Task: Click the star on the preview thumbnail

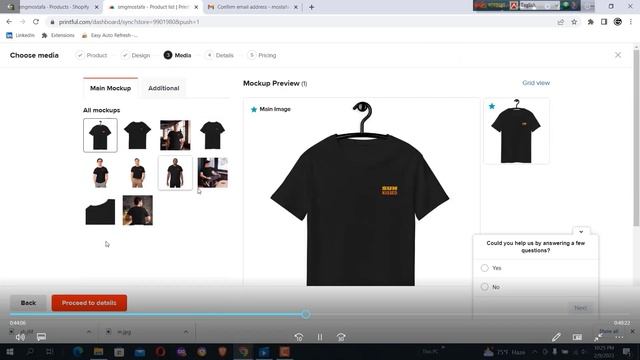Action: [492, 106]
